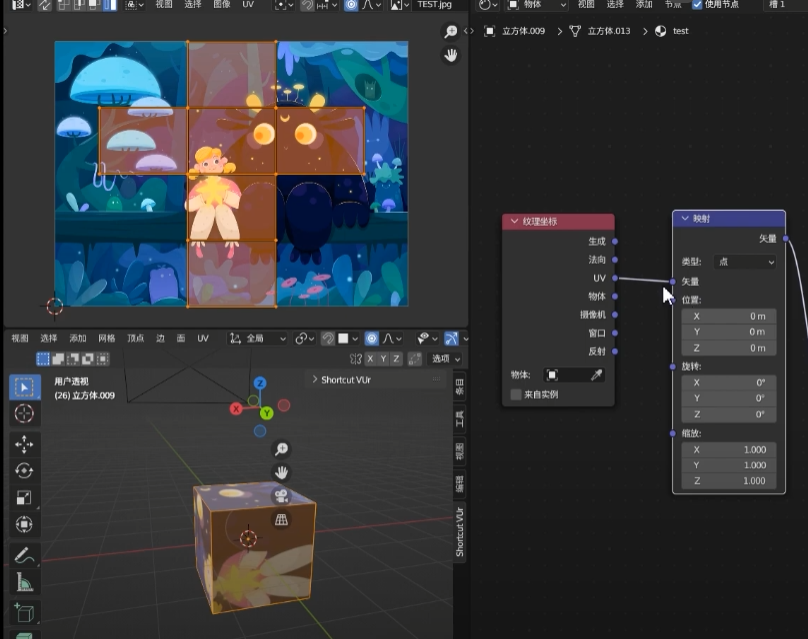Toggle proportional editing in 3D viewport header
This screenshot has width=808, height=639.
[x=371, y=338]
